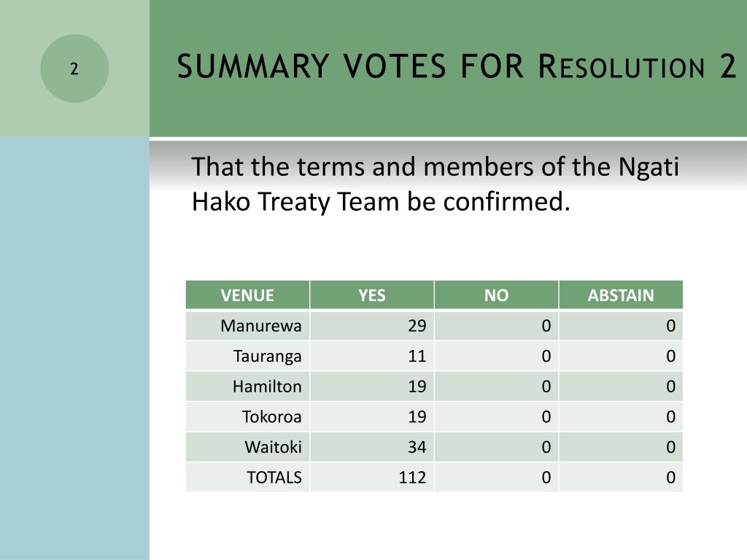Click the TOTALS ABSTAIN cell showing 0

[621, 477]
